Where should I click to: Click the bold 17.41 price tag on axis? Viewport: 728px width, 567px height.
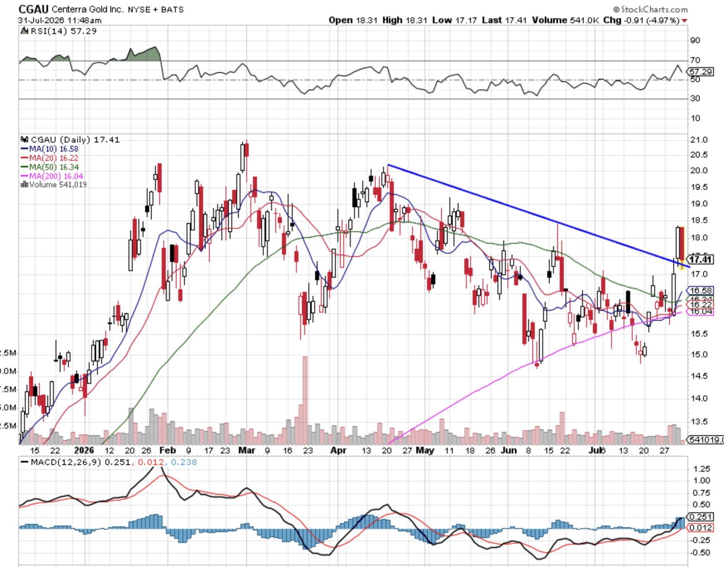click(701, 259)
